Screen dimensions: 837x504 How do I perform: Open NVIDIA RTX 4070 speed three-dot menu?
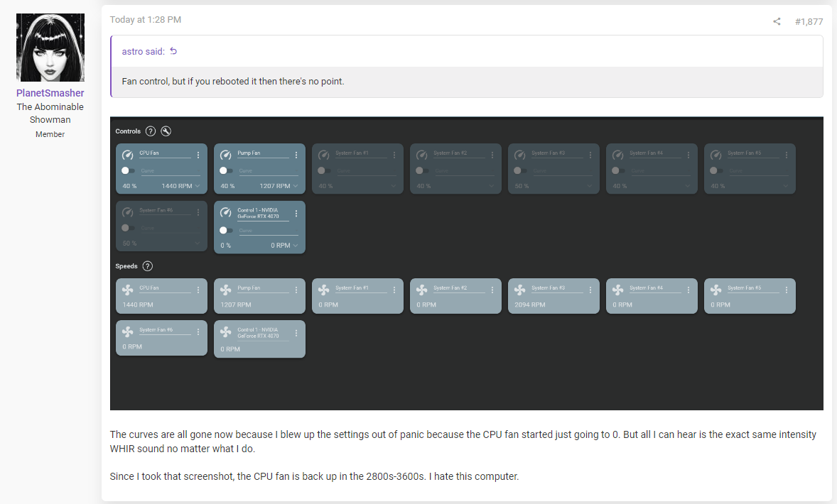(296, 333)
